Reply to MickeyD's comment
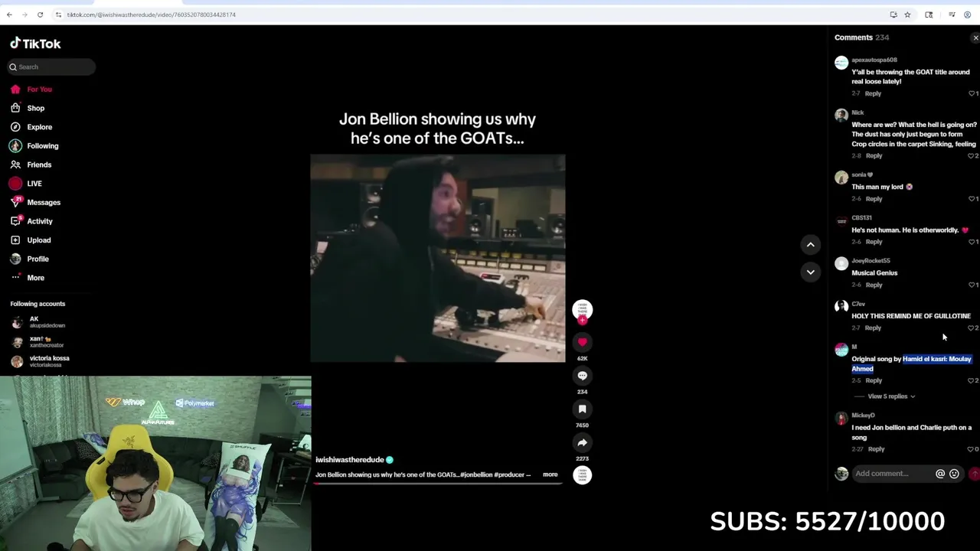 coord(876,449)
